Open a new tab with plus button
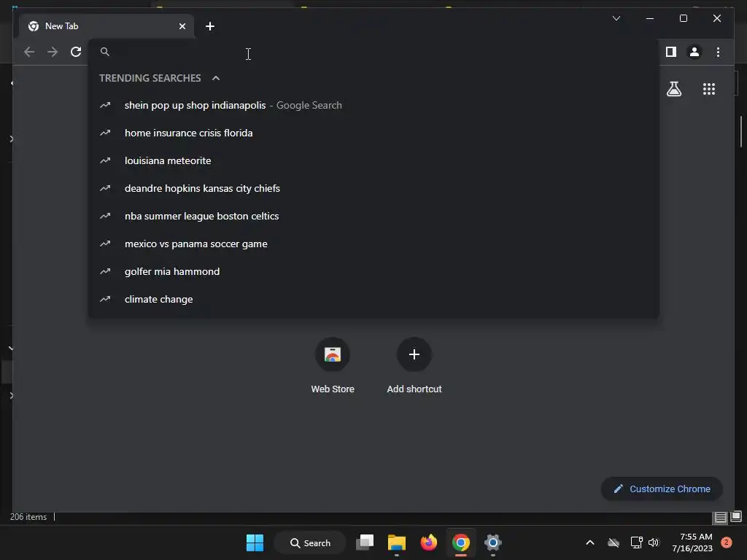This screenshot has height=560, width=747. pos(210,26)
